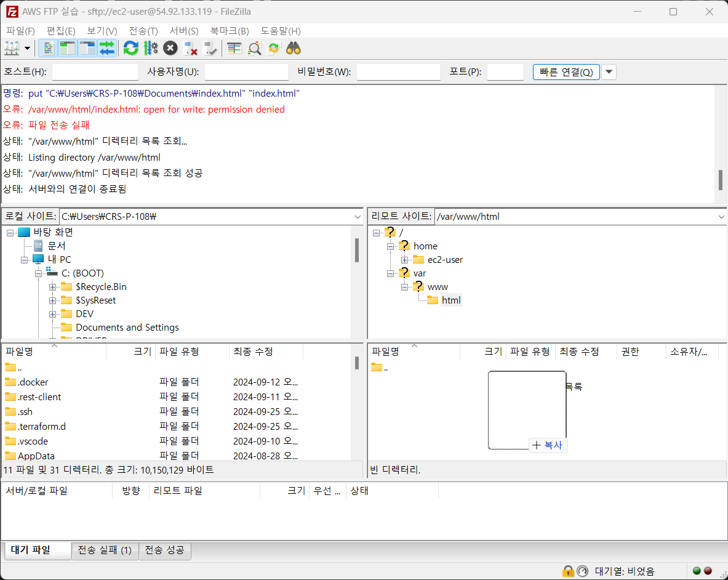Screen dimensions: 728x580
Task: Collapse the C: (BOOT) drive node
Action: (39, 273)
